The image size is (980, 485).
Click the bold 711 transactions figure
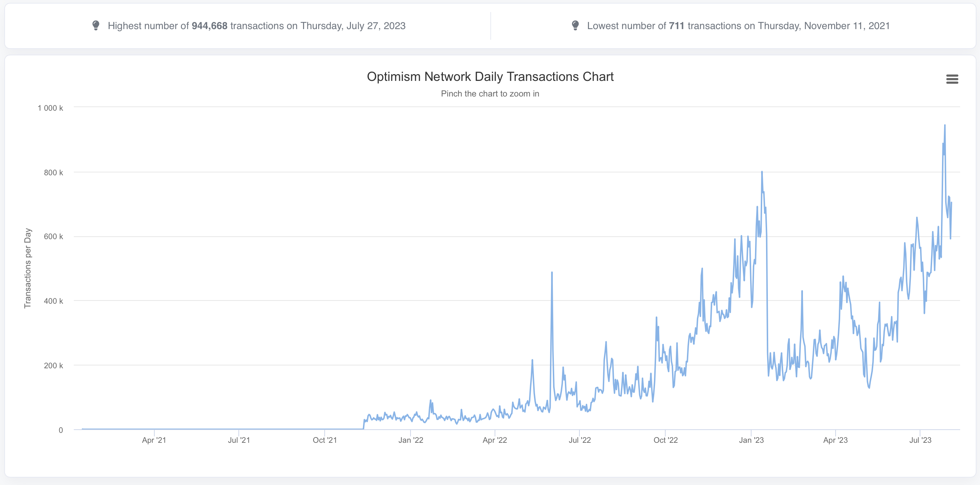[676, 26]
